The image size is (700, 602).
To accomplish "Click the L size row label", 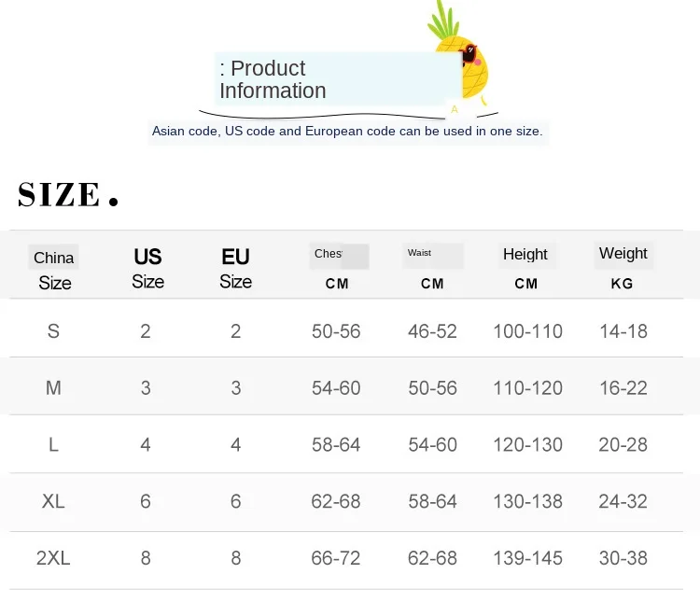I will [x=53, y=445].
